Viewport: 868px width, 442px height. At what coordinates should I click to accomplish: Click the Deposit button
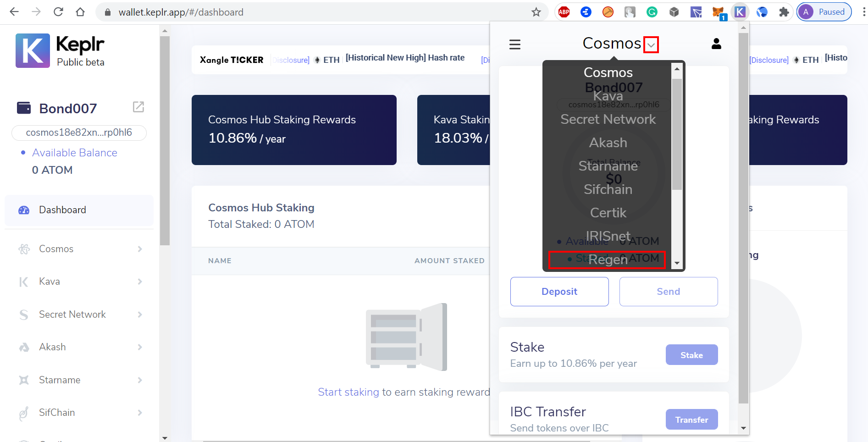tap(559, 292)
